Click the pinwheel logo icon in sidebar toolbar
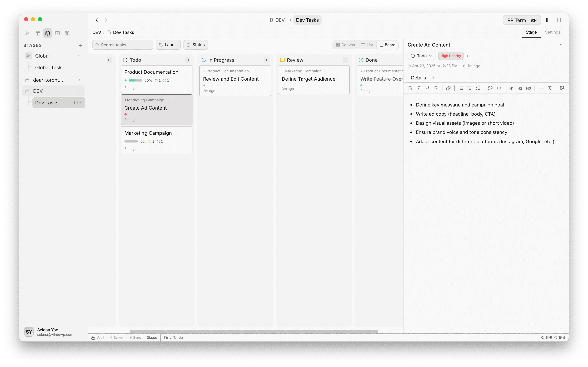This screenshot has height=367, width=588. [27, 33]
